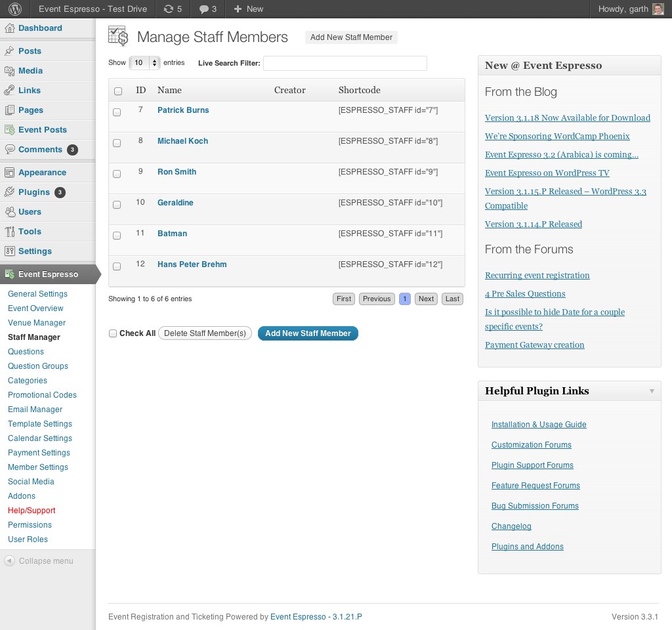672x630 pixels.
Task: Click the blue Add New Staff Member button
Action: point(308,333)
